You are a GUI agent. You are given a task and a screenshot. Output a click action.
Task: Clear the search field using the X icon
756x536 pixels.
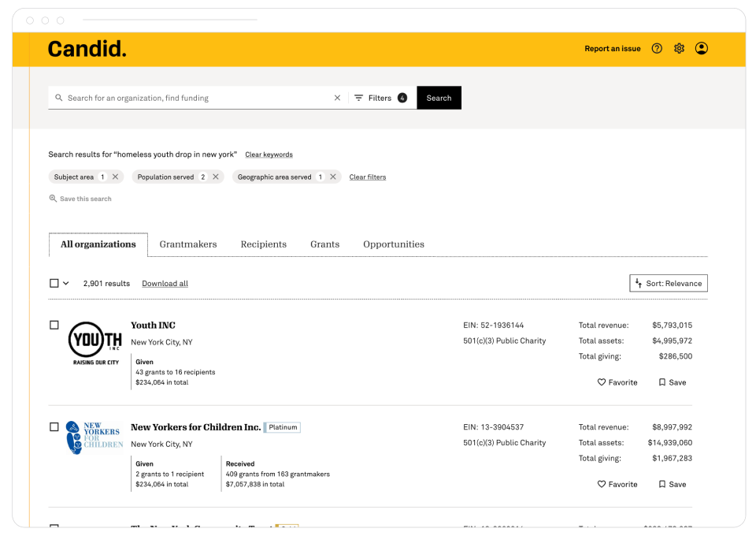[337, 97]
